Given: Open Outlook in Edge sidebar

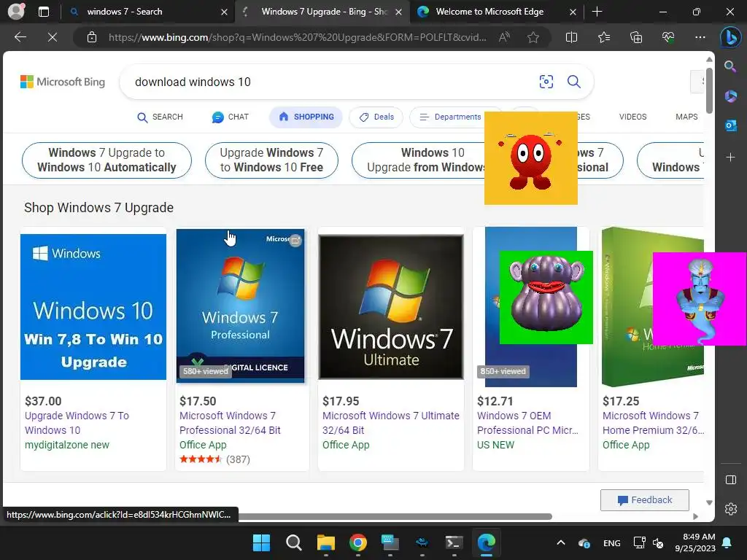Looking at the screenshot, I should [x=730, y=125].
